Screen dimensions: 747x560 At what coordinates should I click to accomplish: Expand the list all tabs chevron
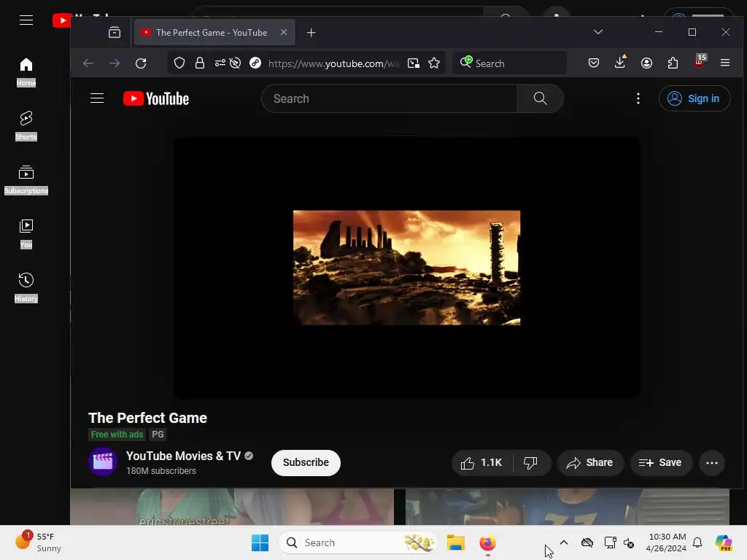(598, 32)
